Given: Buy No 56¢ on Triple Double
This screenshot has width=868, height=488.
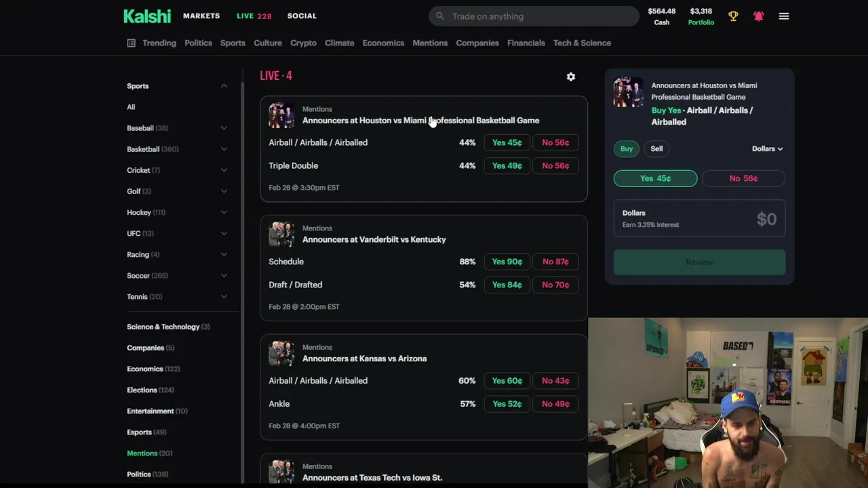Looking at the screenshot, I should (x=555, y=165).
